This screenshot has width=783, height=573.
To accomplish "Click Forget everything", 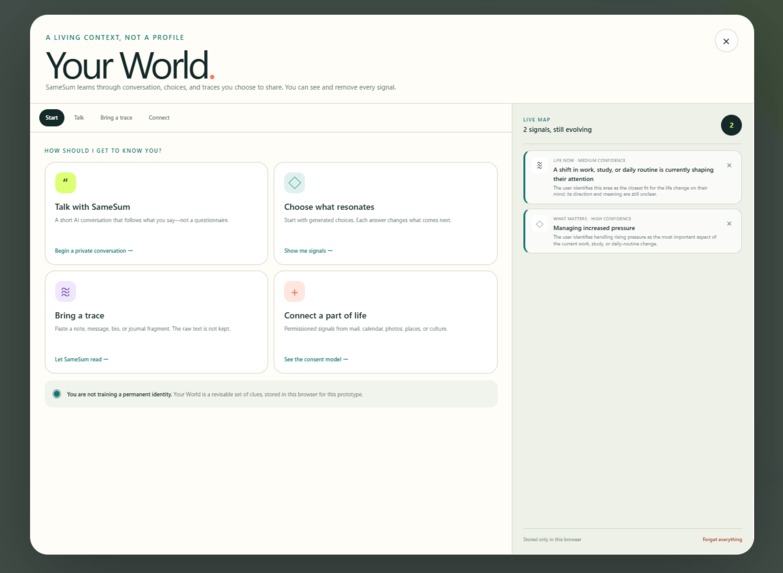I will pyautogui.click(x=722, y=540).
